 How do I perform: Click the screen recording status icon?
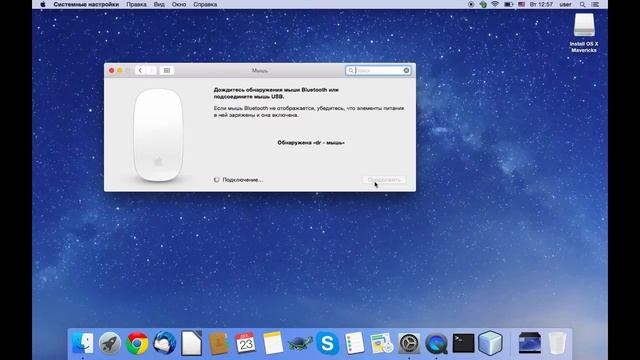tap(471, 4)
